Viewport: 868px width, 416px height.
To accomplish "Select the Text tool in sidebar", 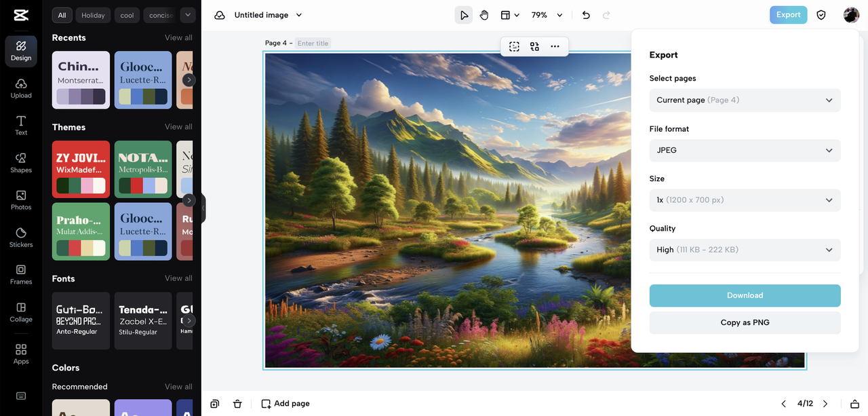I will pos(21,126).
